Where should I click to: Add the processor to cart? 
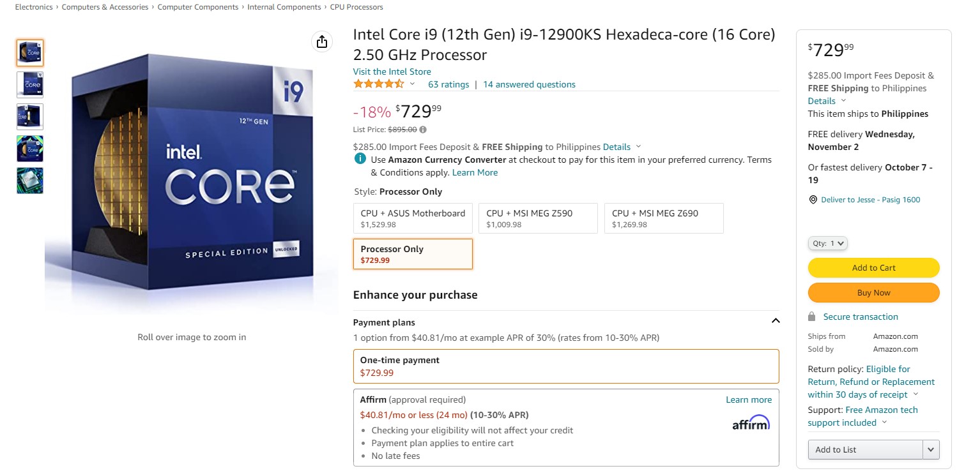coord(874,268)
